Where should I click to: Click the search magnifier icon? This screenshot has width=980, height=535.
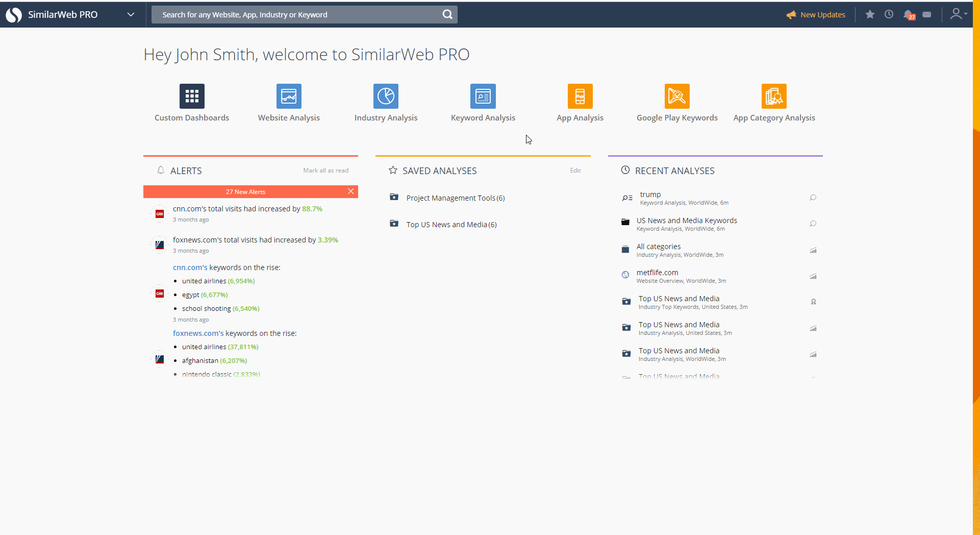point(447,15)
